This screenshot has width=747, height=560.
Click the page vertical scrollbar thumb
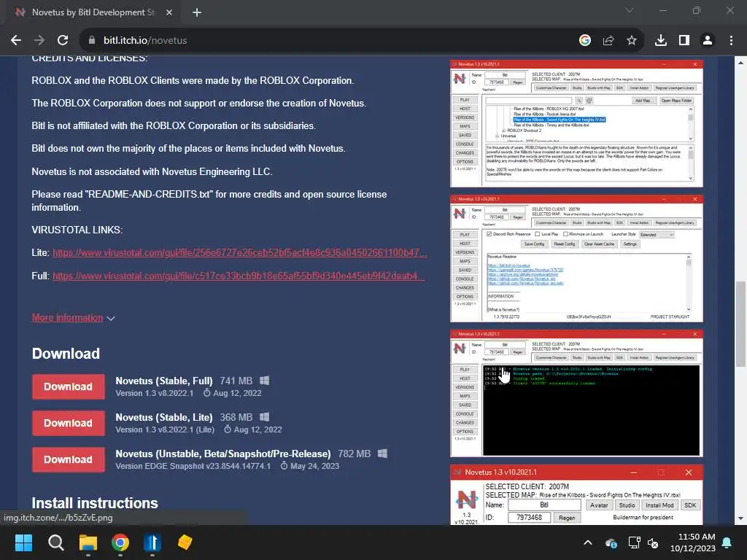point(740,324)
